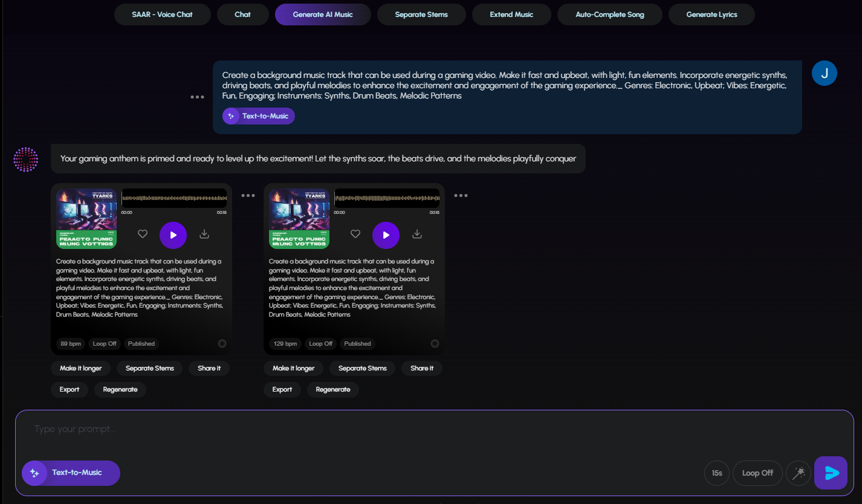Seek in the 89 bpm track waveform
This screenshot has height=504, width=862.
tap(174, 198)
